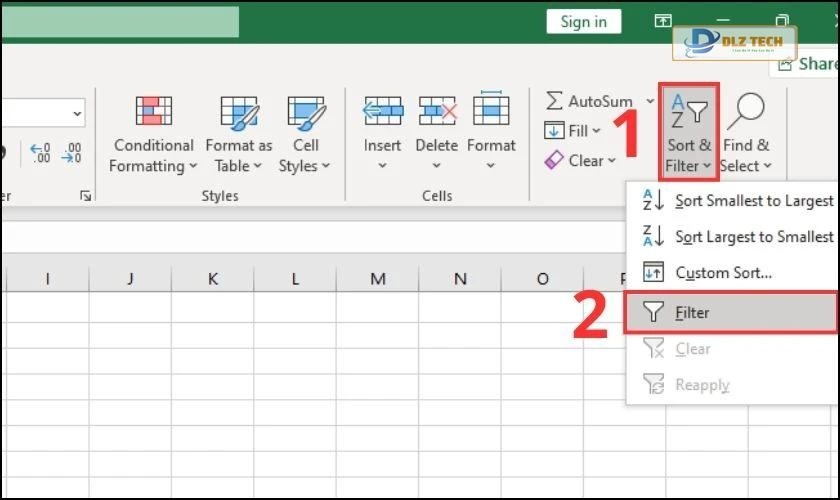The image size is (840, 500).
Task: Click the Insert cells icon
Action: tap(382, 112)
